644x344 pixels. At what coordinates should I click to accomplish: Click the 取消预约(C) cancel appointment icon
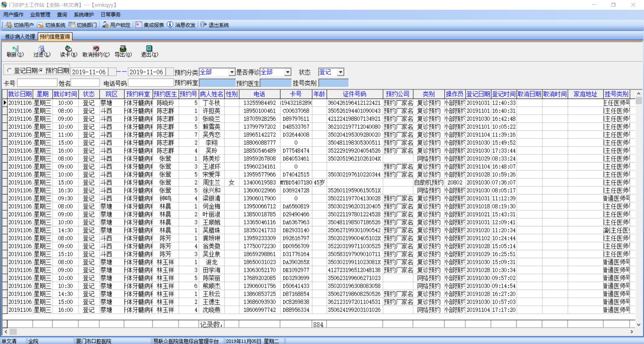(x=96, y=49)
